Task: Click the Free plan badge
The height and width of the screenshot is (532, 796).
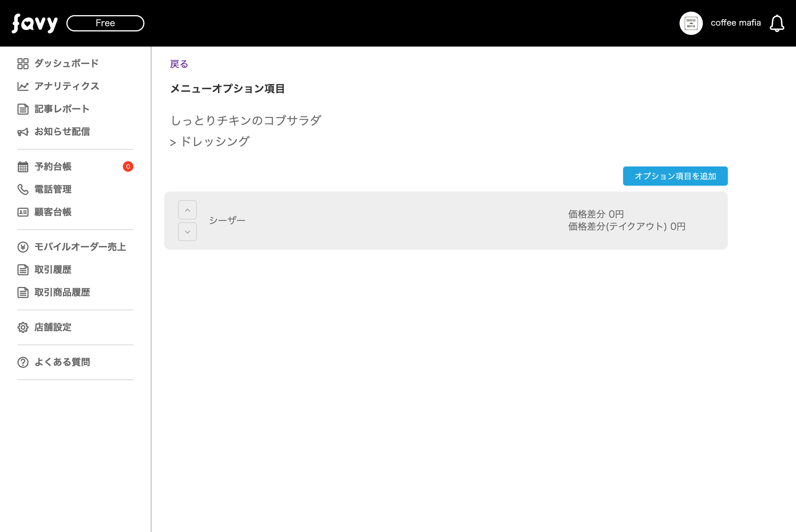Action: tap(105, 23)
